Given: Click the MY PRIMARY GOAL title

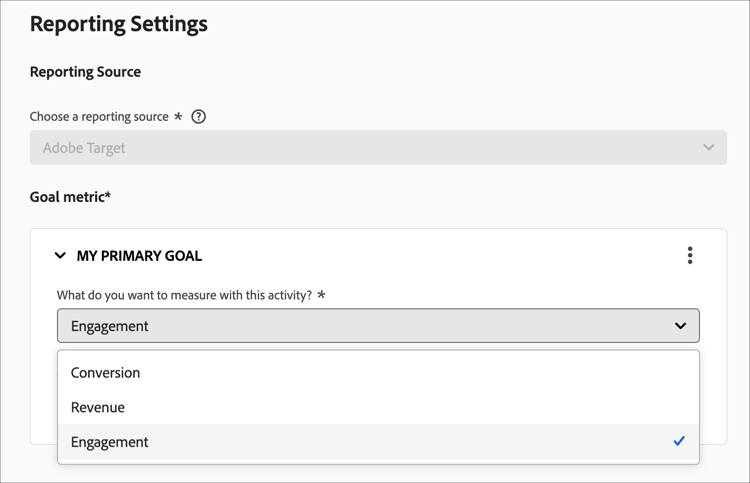Looking at the screenshot, I should 139,256.
